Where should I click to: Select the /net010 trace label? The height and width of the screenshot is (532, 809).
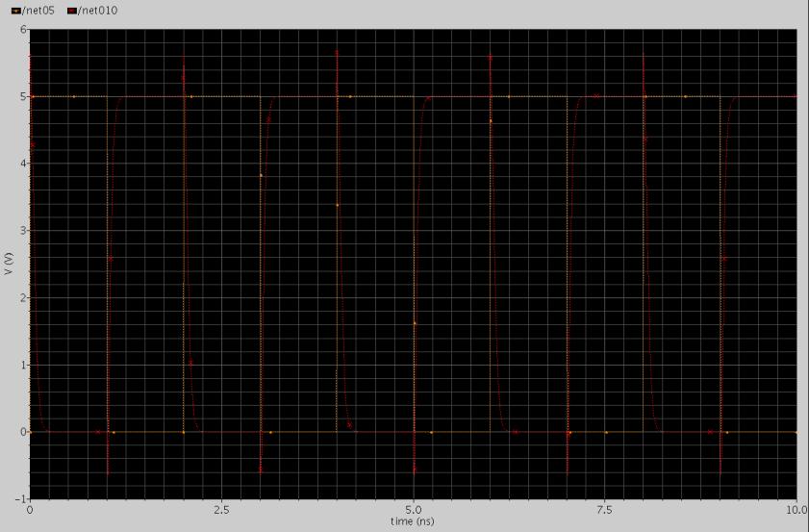[x=97, y=11]
